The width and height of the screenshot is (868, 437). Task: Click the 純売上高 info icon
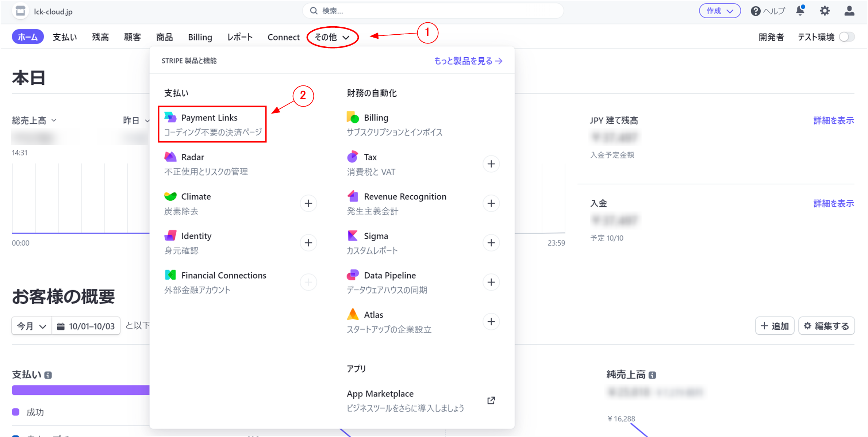pyautogui.click(x=652, y=375)
